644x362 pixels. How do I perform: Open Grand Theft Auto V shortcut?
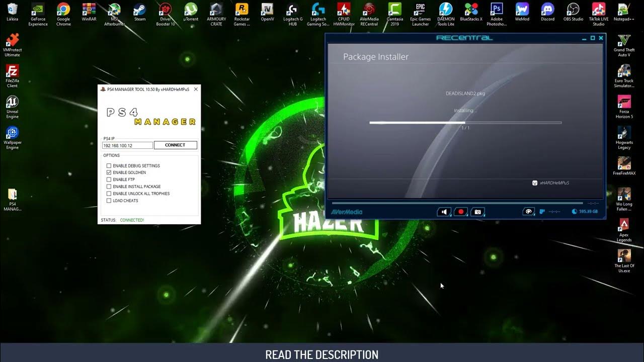(x=624, y=45)
